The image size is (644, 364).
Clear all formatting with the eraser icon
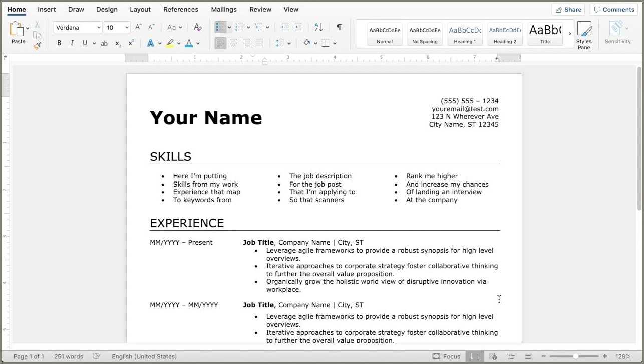(197, 27)
